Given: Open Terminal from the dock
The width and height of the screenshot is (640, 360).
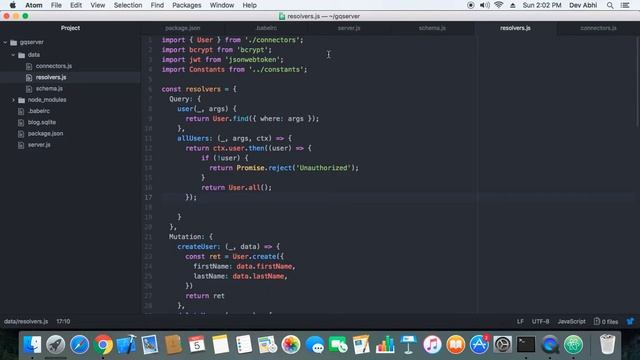Looking at the screenshot, I should (x=526, y=344).
